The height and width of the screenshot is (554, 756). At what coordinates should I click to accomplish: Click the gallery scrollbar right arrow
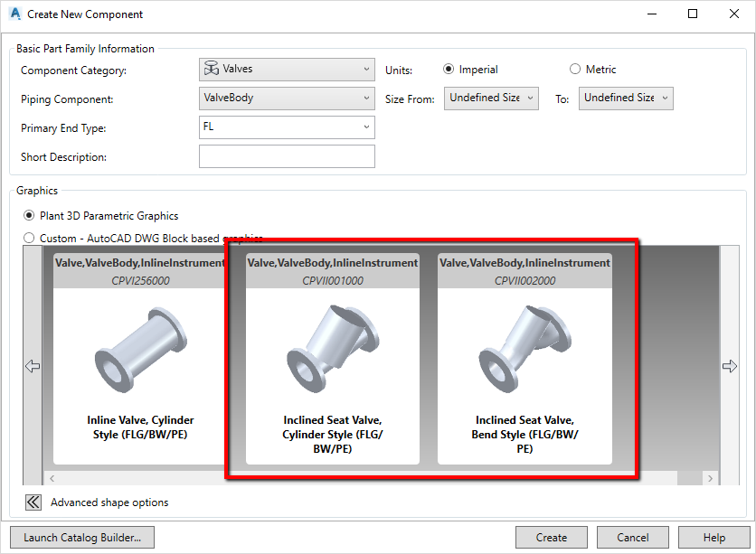click(x=710, y=478)
